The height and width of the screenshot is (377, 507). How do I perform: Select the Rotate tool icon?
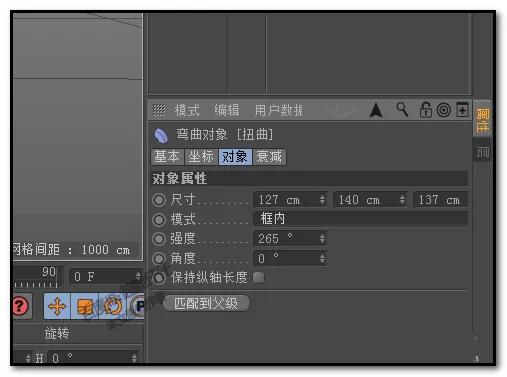(113, 306)
